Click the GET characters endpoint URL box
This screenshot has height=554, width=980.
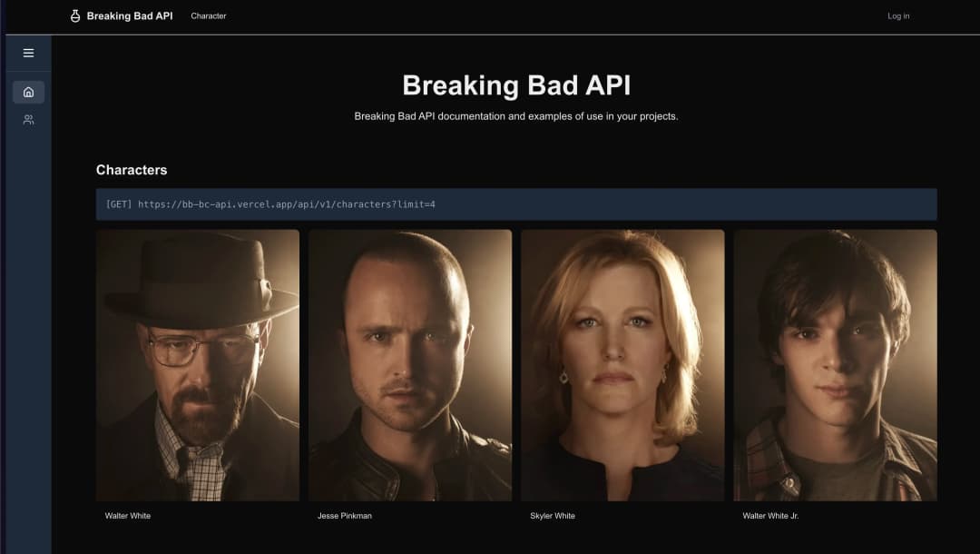516,204
